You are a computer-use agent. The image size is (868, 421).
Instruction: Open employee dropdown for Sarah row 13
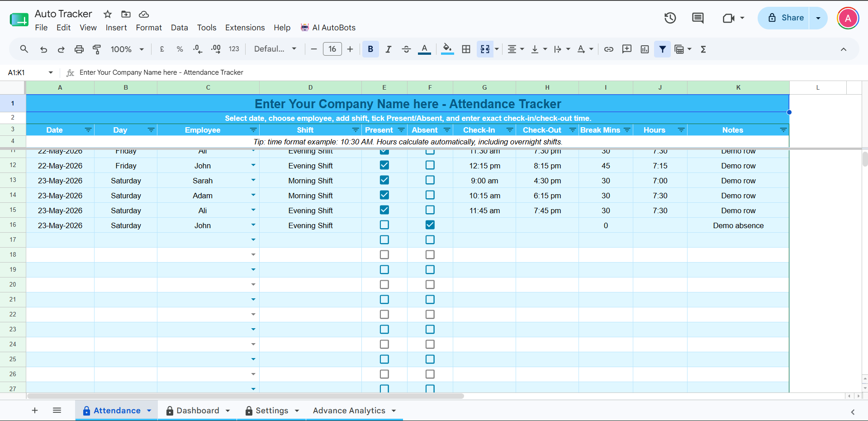click(253, 180)
